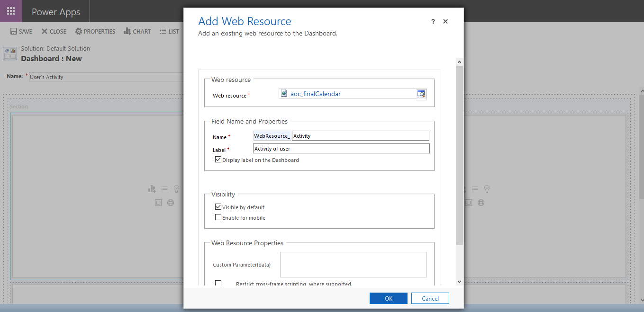
Task: Insert iframe icon in section right of dialog
Action: (x=468, y=203)
